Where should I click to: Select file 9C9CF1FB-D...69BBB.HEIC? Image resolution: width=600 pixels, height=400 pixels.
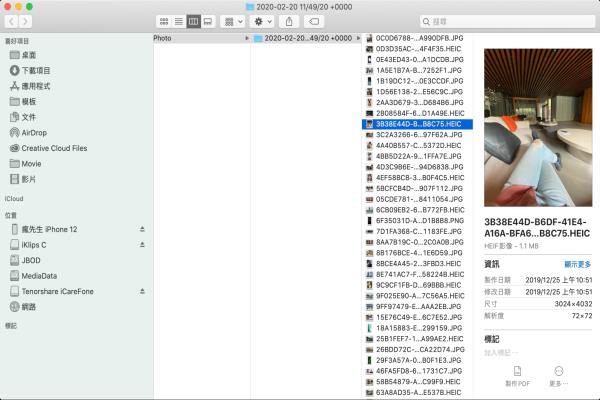(x=417, y=285)
